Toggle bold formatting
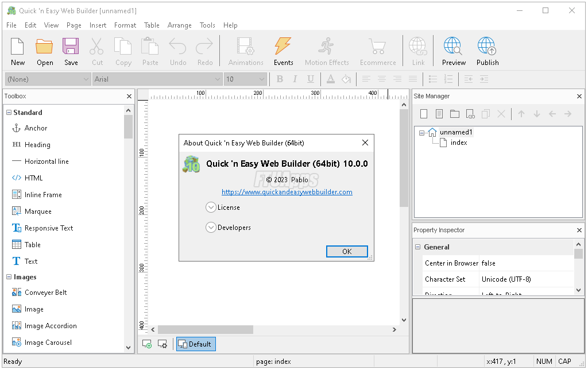This screenshot has width=588, height=369. [280, 79]
